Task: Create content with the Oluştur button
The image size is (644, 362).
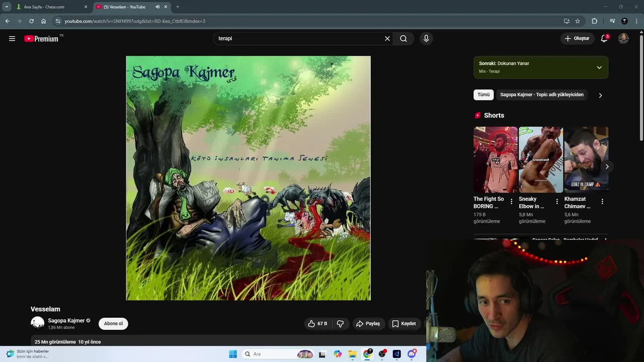Action: [577, 39]
